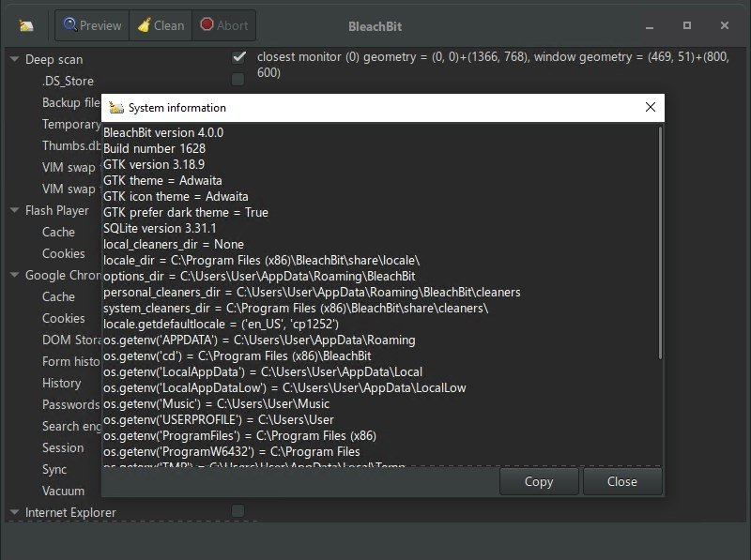
Task: Click the 'GTK icon theme = Adwaita' line
Action: (176, 196)
